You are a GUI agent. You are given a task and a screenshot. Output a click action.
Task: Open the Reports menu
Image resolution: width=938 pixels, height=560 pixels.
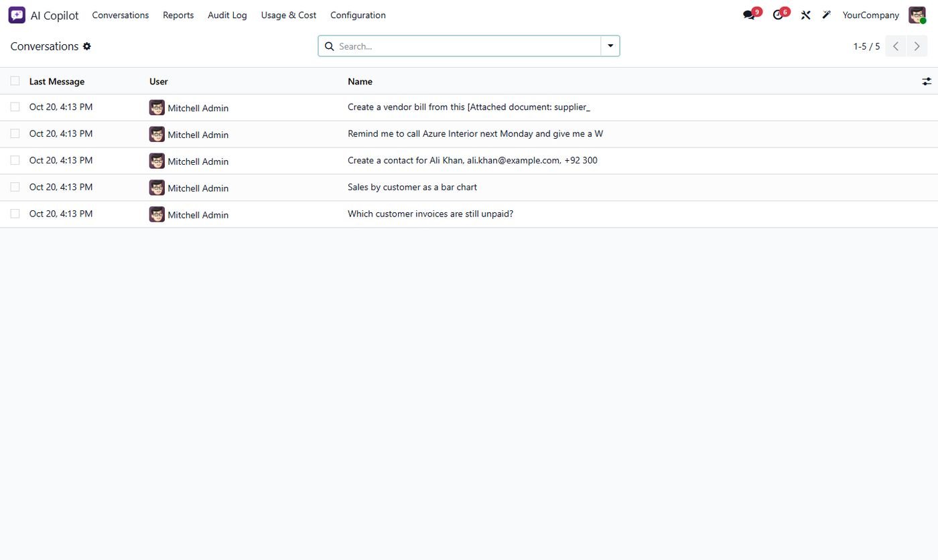point(178,15)
